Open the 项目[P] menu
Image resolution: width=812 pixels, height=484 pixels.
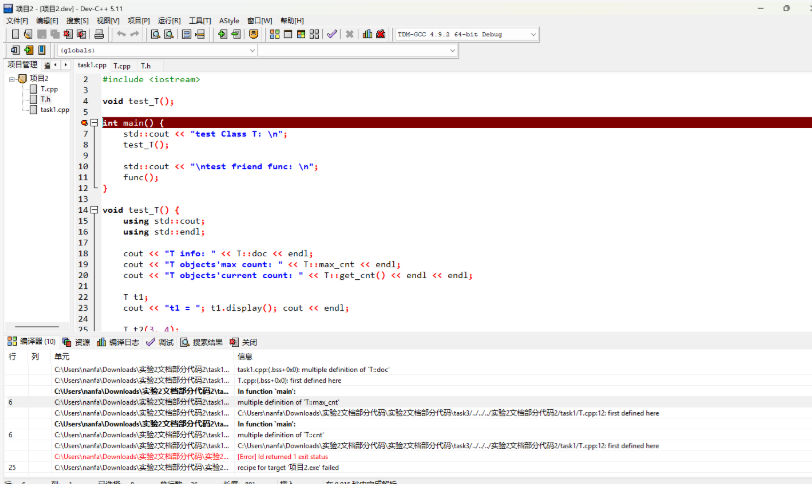[x=138, y=20]
